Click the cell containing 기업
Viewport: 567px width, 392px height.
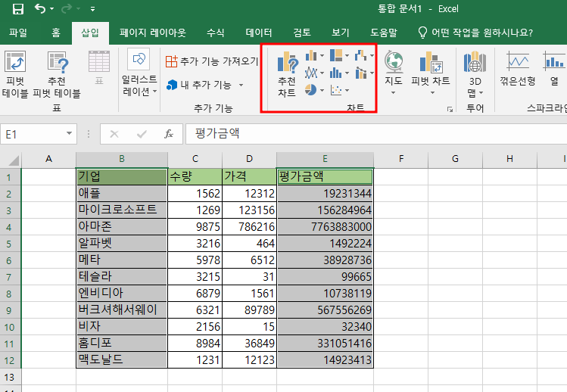(122, 176)
